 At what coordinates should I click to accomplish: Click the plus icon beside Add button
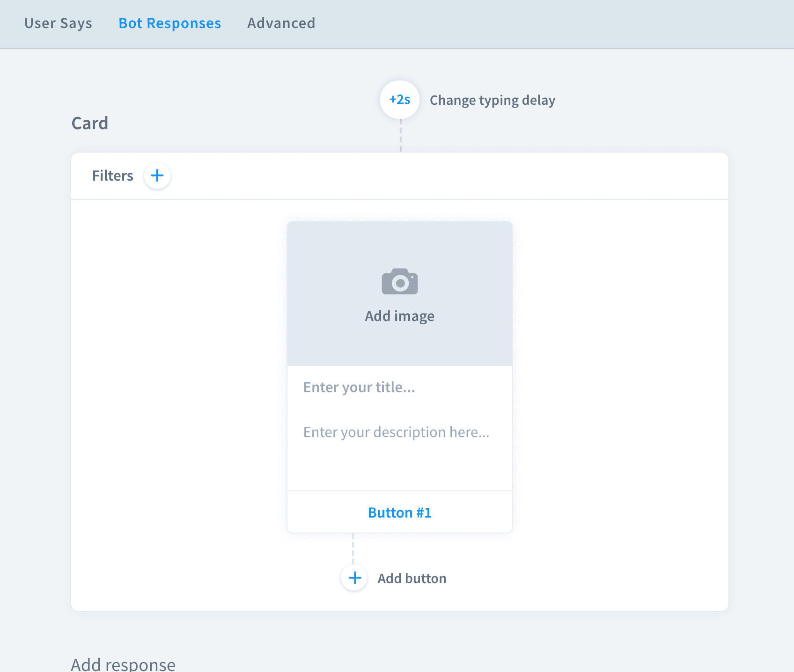coord(354,578)
